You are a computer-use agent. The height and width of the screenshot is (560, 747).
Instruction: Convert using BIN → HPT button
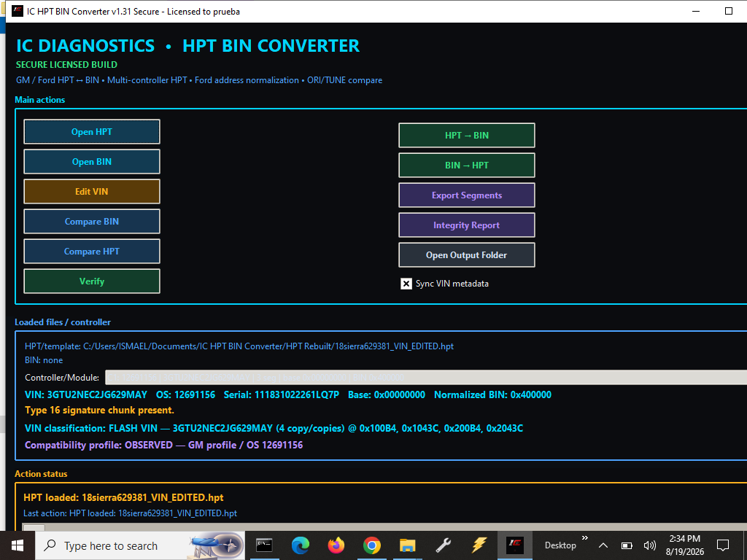point(467,166)
